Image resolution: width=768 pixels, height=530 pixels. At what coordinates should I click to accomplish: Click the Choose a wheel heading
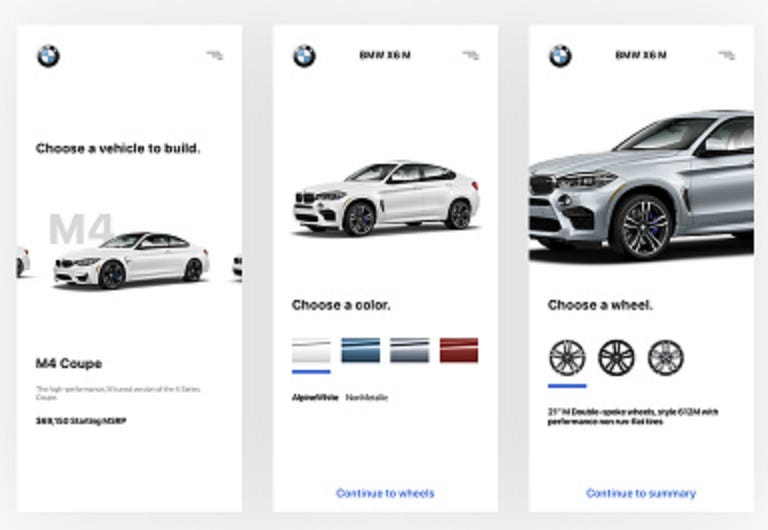point(600,305)
